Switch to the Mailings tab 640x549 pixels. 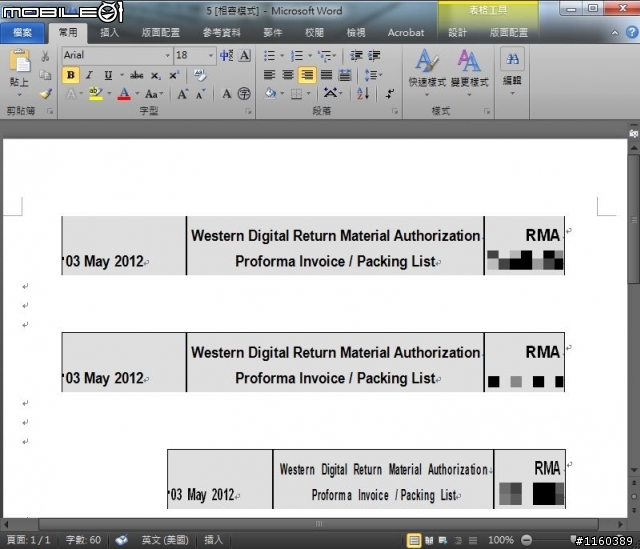pos(272,33)
